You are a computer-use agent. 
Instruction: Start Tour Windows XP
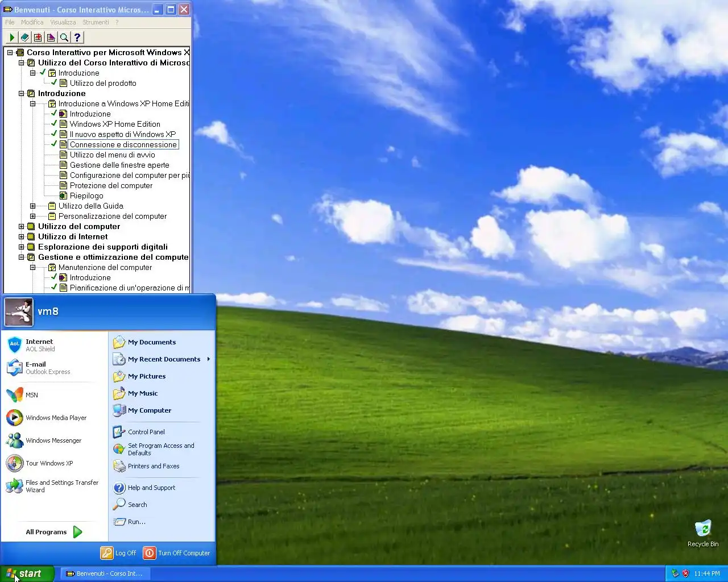(54, 463)
